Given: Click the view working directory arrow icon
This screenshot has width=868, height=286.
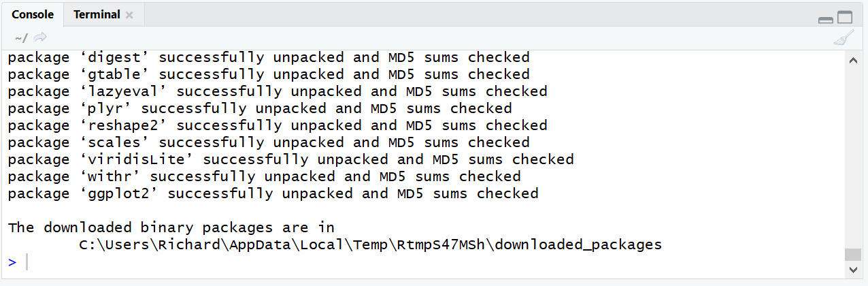Looking at the screenshot, I should pos(40,37).
